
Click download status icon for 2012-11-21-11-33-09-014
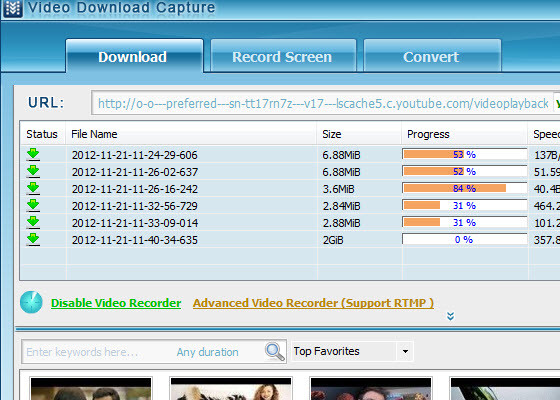tap(33, 222)
